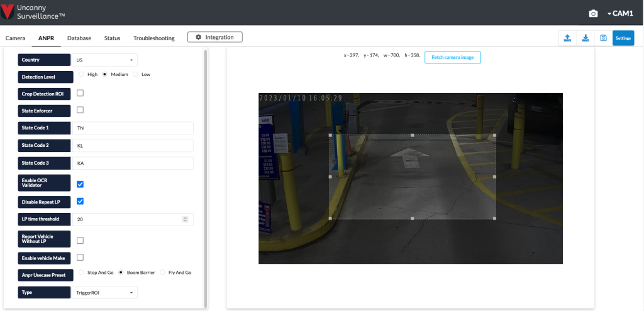644x311 pixels.
Task: Click the save floppy disk icon
Action: 603,38
